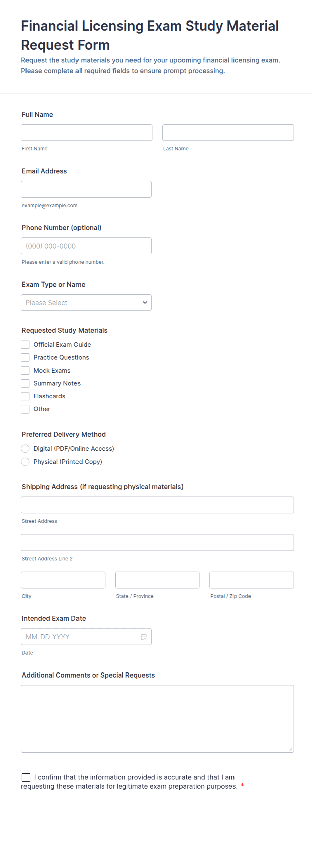
Task: Open the calendar picker icon in the date field
Action: pyautogui.click(x=143, y=637)
